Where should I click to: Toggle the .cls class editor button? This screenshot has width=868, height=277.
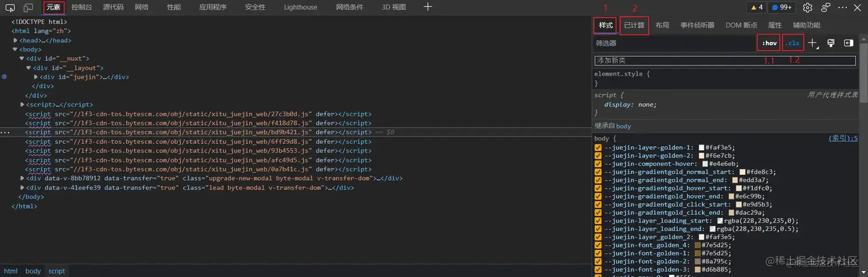coord(793,43)
